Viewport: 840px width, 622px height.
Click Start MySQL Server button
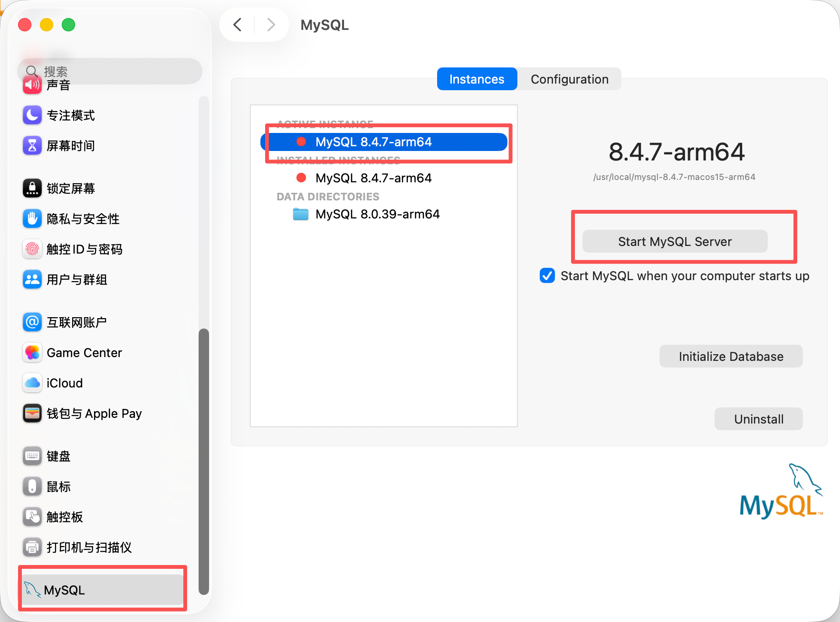675,242
